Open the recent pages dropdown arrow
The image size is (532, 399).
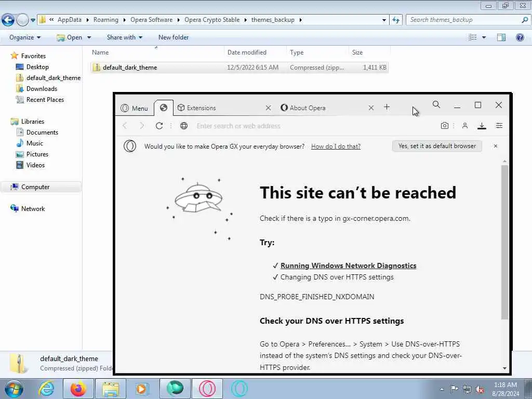click(x=33, y=20)
